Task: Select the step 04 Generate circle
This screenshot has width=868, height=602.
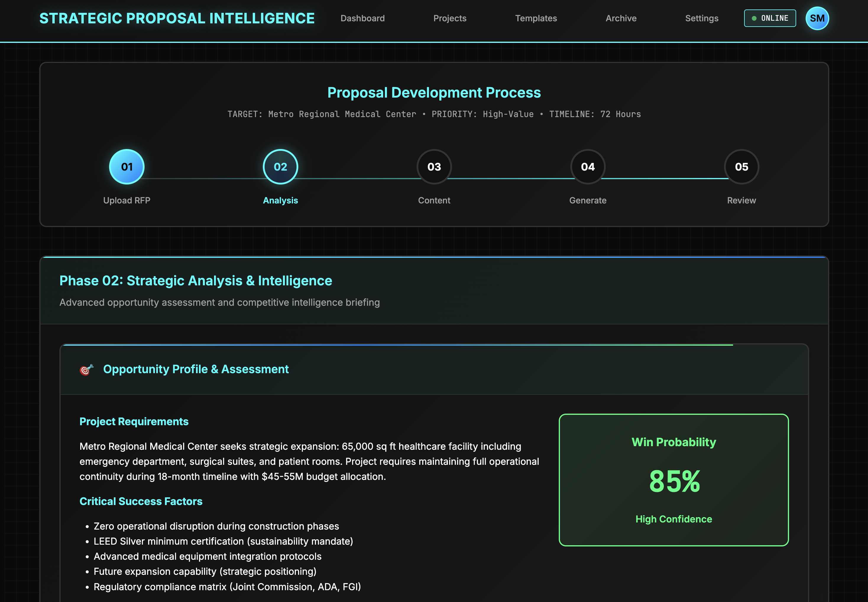Action: click(x=588, y=166)
